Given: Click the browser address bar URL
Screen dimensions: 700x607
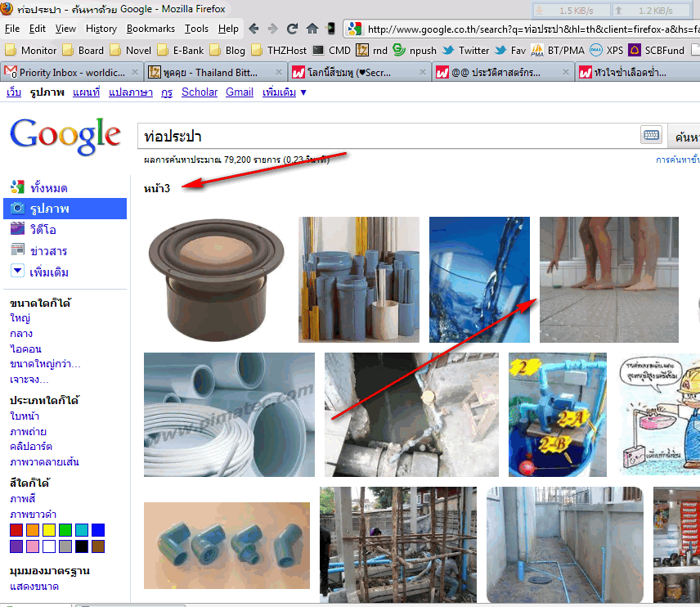Looking at the screenshot, I should click(532, 29).
